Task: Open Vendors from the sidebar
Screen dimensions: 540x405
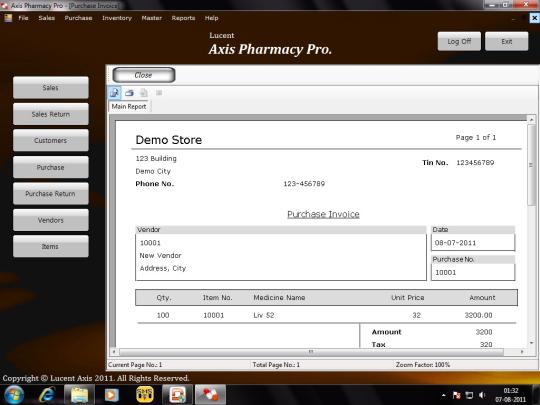Action: pyautogui.click(x=51, y=220)
